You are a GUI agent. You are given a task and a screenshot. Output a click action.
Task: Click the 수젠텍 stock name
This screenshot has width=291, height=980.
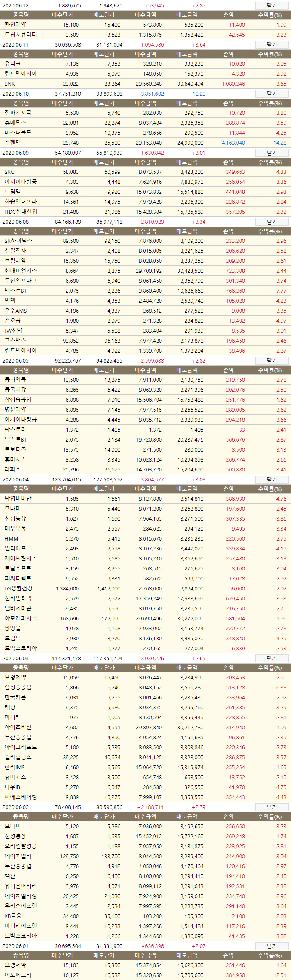click(x=12, y=143)
